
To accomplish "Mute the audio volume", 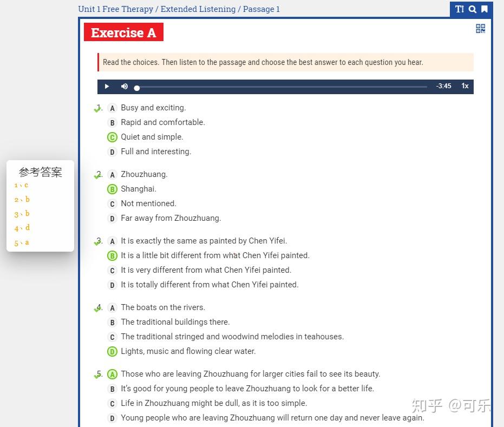I will [x=124, y=86].
